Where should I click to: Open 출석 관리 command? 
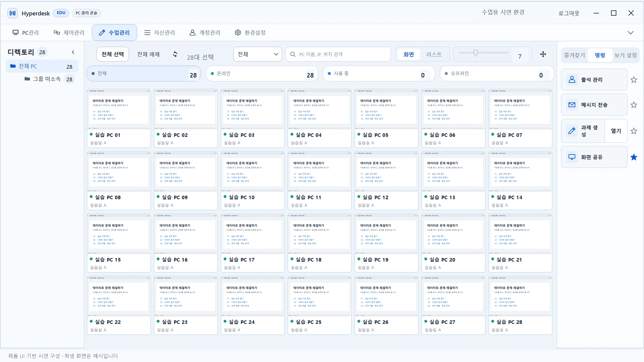(594, 80)
